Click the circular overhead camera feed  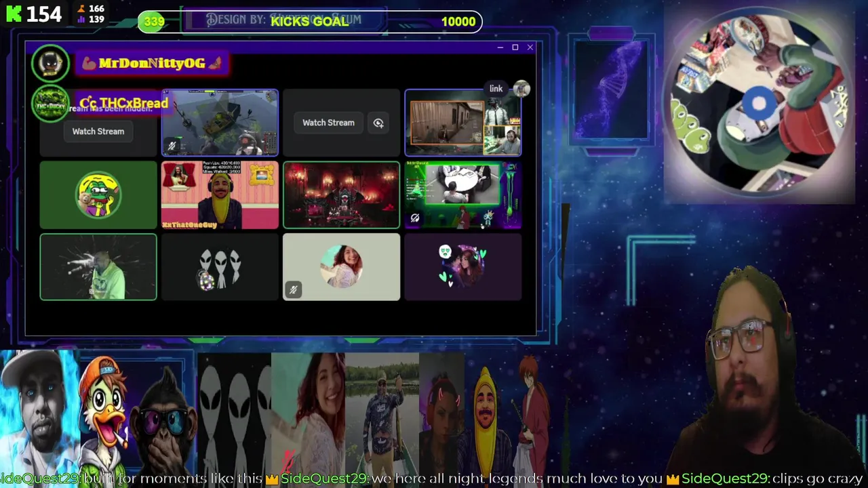(x=759, y=104)
